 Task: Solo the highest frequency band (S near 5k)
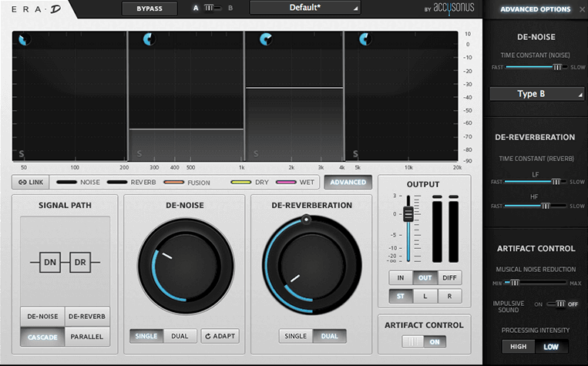tap(355, 154)
